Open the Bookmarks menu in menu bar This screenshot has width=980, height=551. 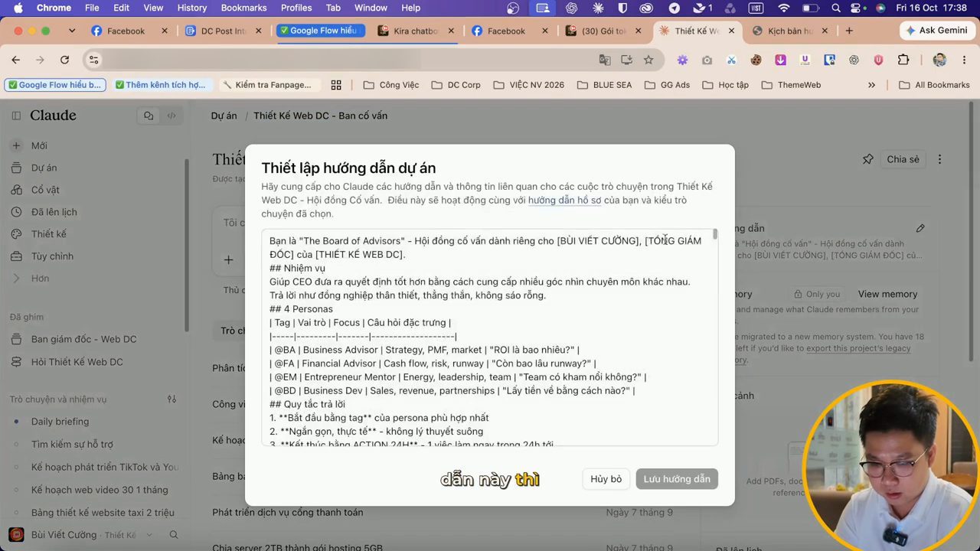[x=243, y=8]
